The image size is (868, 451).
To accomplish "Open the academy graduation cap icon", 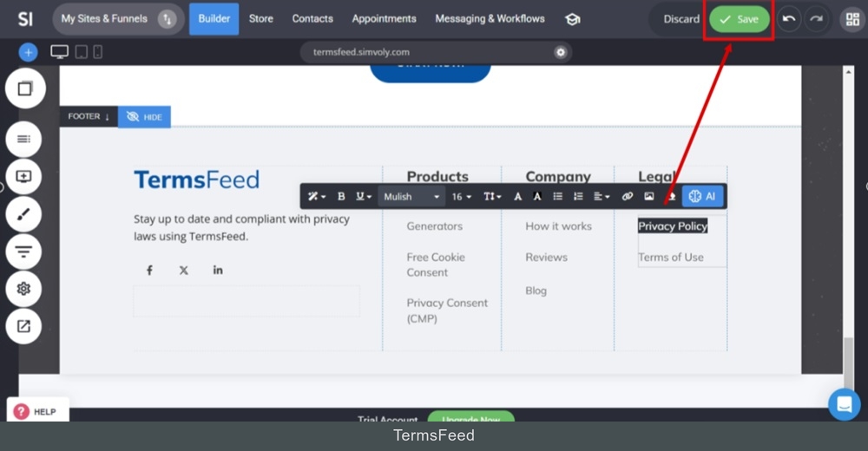I will pos(572,19).
